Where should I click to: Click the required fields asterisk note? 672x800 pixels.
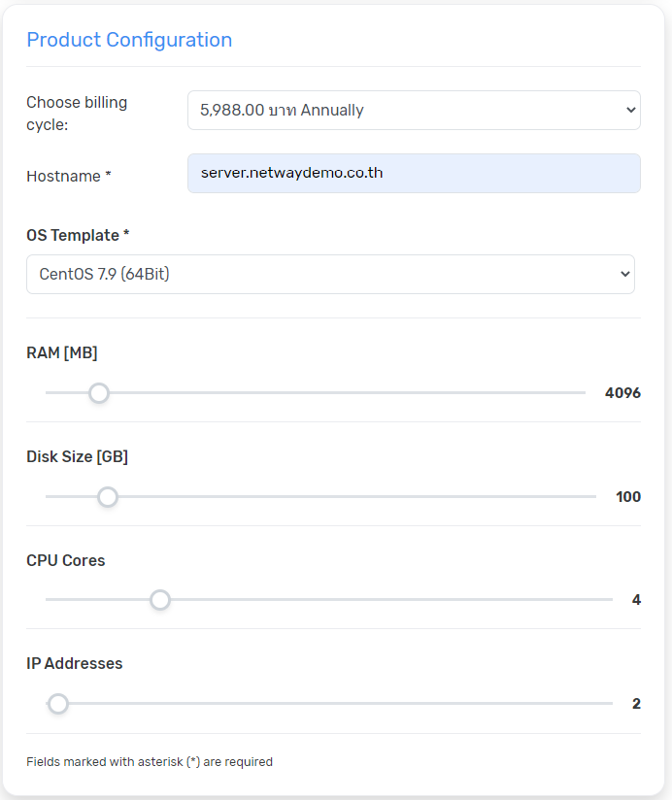click(x=150, y=762)
